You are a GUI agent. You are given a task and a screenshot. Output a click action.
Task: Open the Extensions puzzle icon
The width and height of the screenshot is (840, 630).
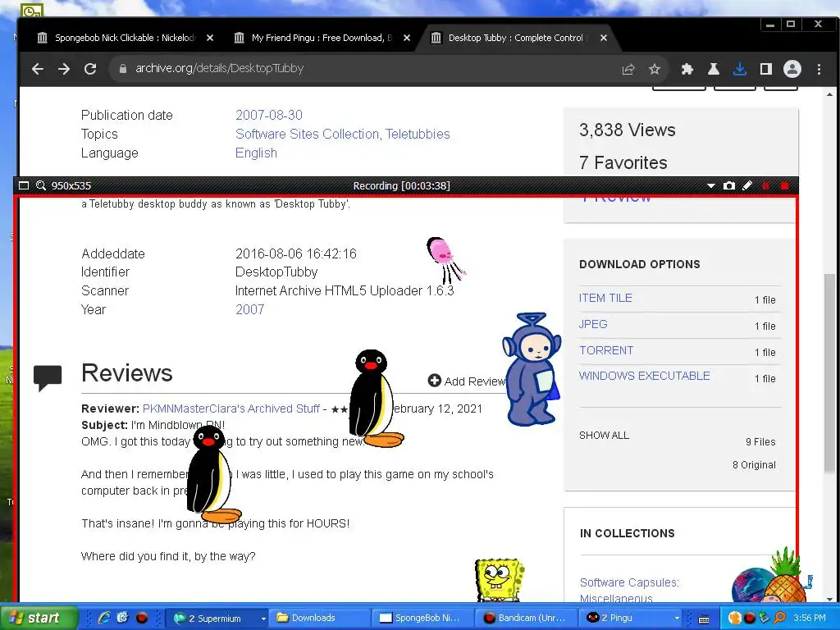tap(687, 69)
